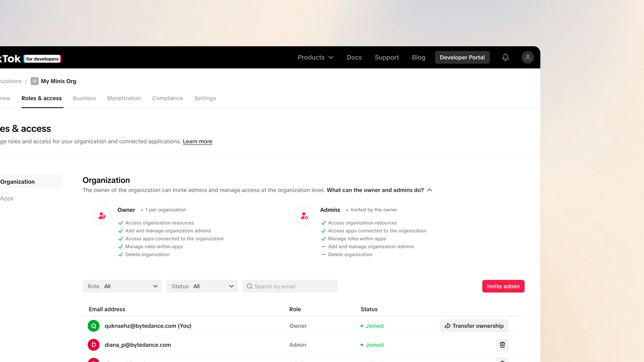Go to the Compliance tab
The height and width of the screenshot is (362, 644).
pos(168,98)
